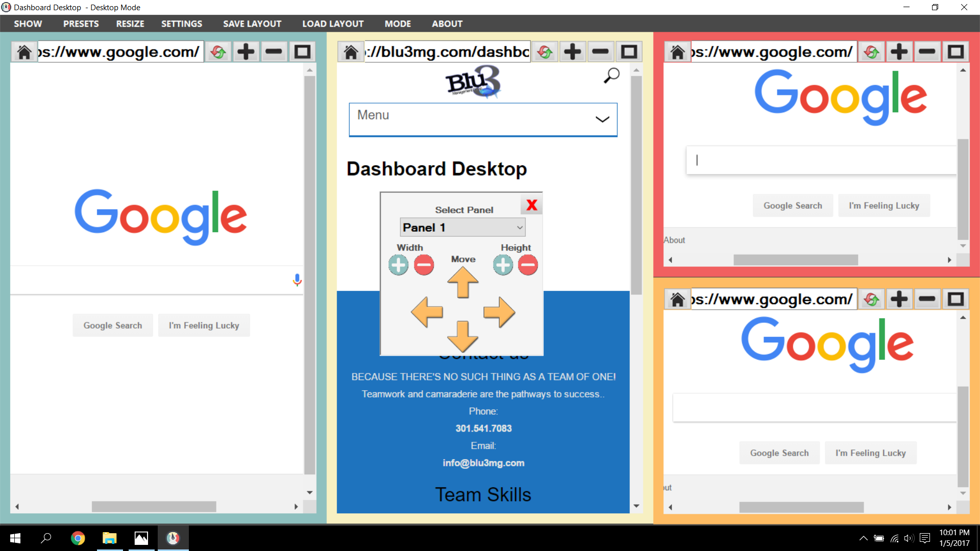Image resolution: width=980 pixels, height=551 pixels.
Task: Maximize left teal panel with square icon
Action: (302, 52)
